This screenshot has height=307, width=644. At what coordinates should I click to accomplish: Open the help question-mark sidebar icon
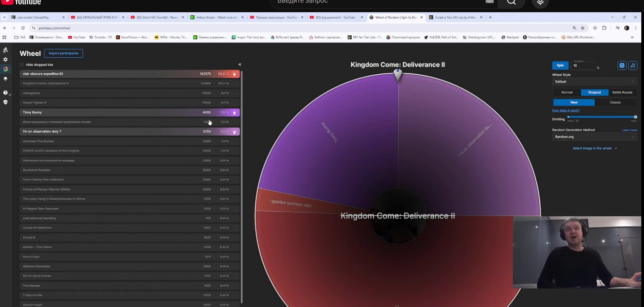pyautogui.click(x=5, y=92)
